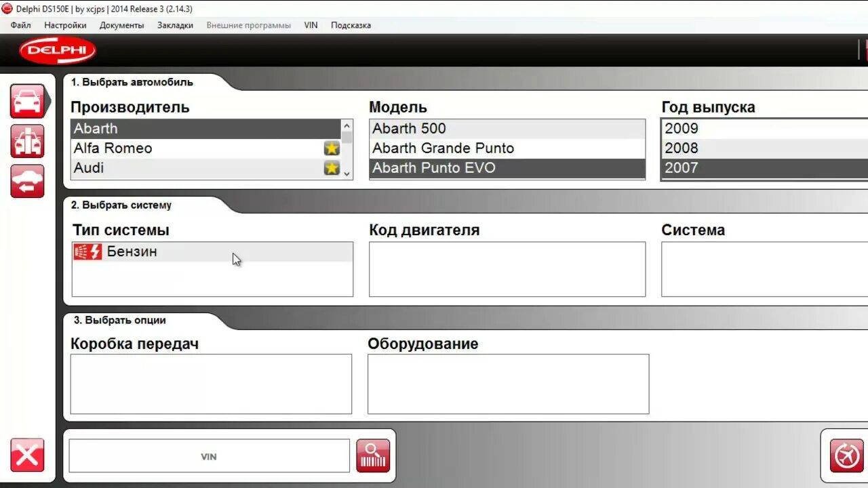Click the '2. Выбрать систему' section tab
The image size is (868, 488).
point(121,205)
